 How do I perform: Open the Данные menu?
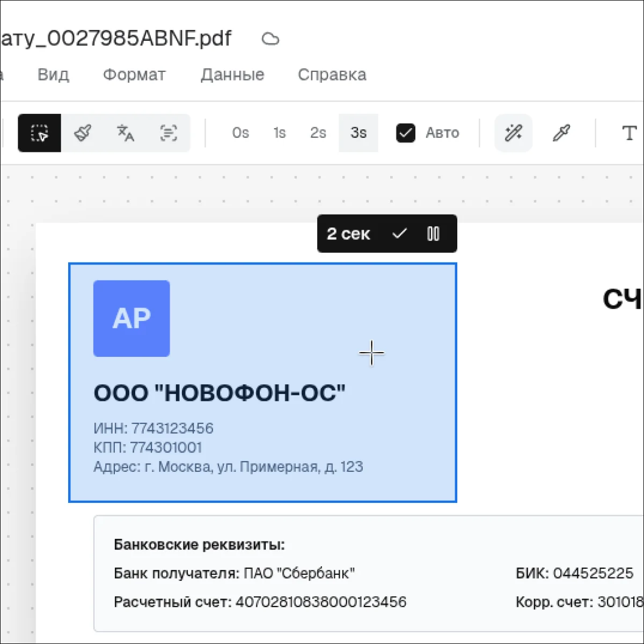pyautogui.click(x=232, y=75)
